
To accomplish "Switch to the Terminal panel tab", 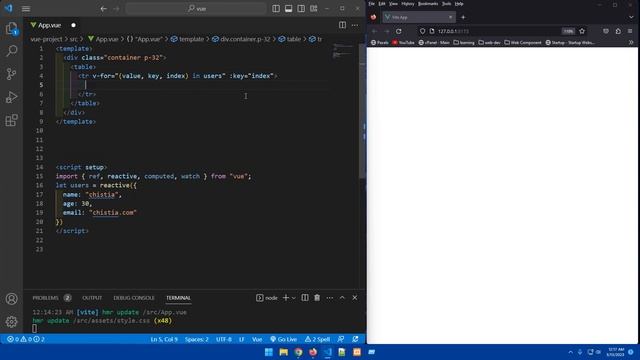I will coord(178,298).
